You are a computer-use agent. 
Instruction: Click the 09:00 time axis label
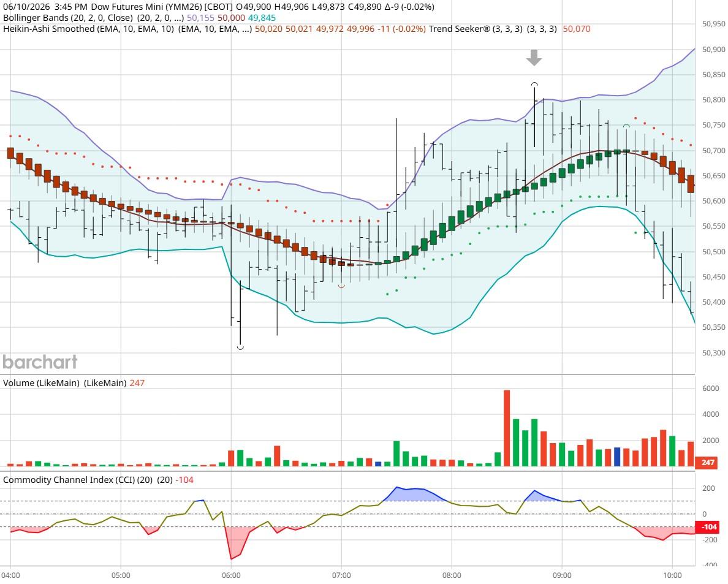point(562,575)
